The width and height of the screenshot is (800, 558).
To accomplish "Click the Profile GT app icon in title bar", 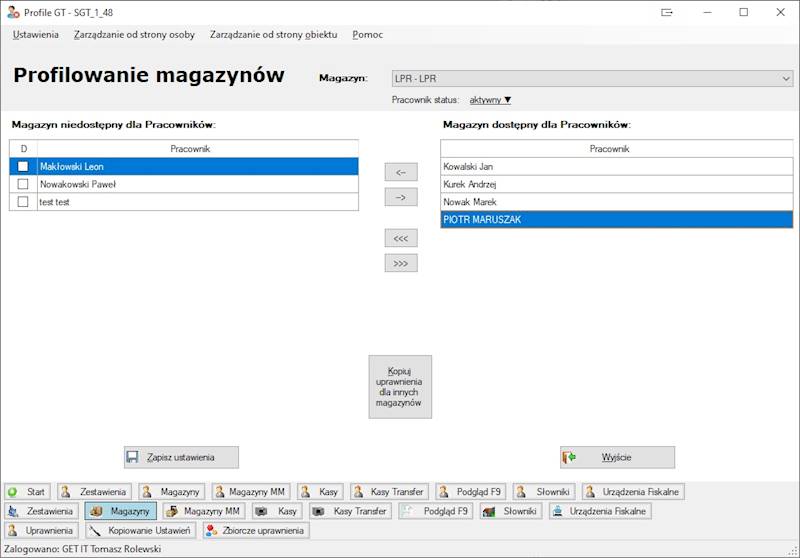I will 13,12.
